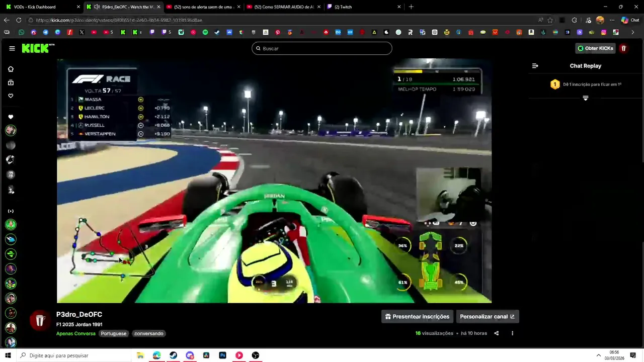Click the P3dro_DeOFC channel avatar
The image size is (644, 362).
coord(40,320)
